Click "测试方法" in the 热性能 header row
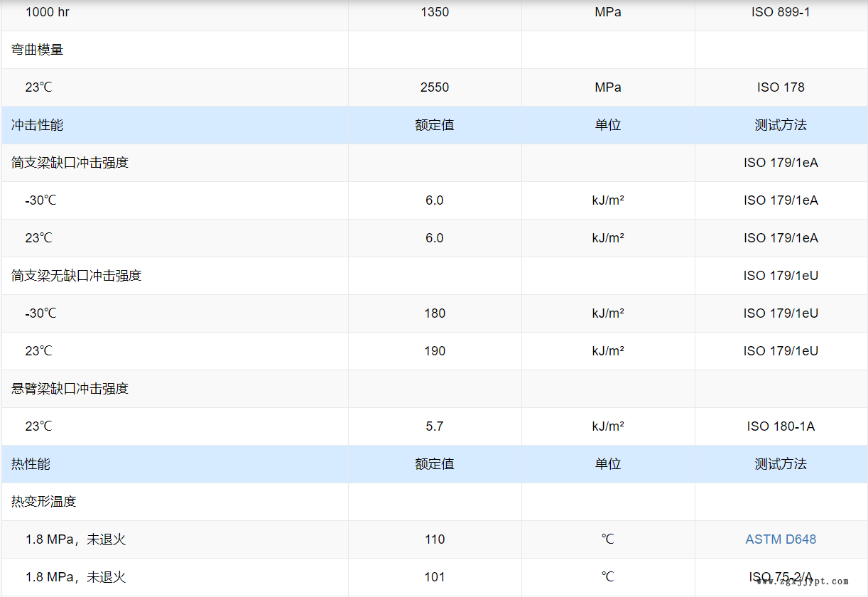Screen dimensions: 868x597 click(x=781, y=464)
